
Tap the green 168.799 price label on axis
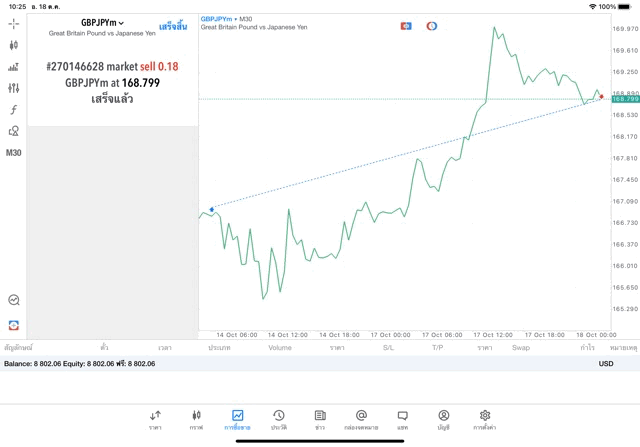point(625,99)
